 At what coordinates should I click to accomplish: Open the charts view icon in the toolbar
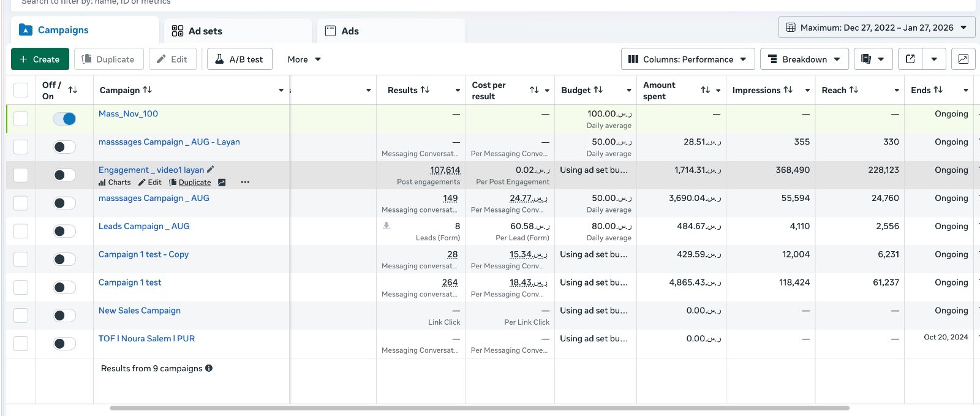tap(963, 59)
